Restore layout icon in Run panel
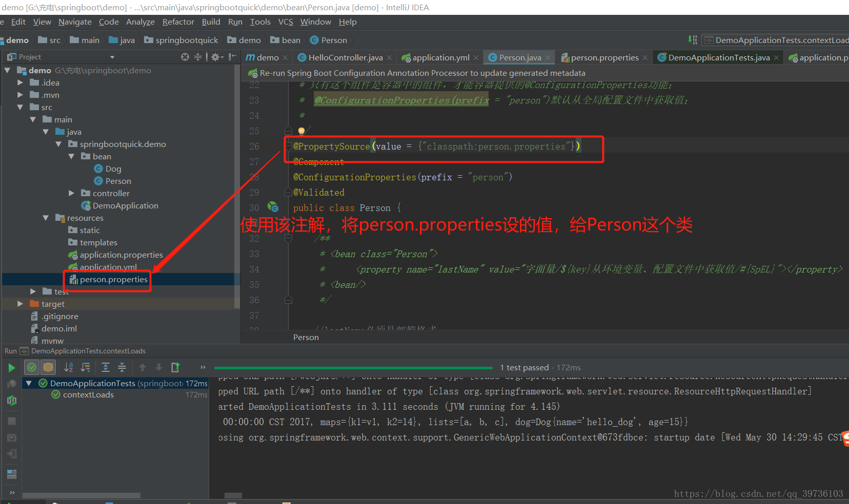Image resolution: width=849 pixels, height=504 pixels. 11,474
